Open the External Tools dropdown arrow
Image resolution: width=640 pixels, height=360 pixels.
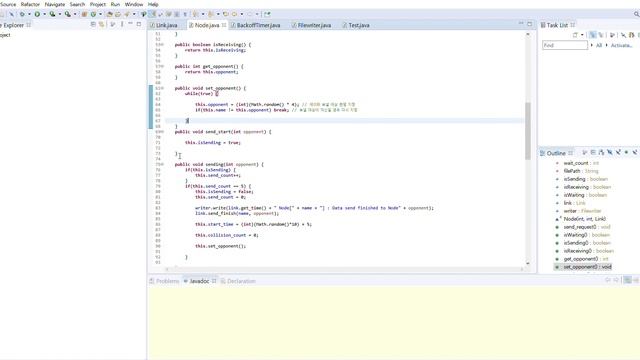[x=75, y=14]
